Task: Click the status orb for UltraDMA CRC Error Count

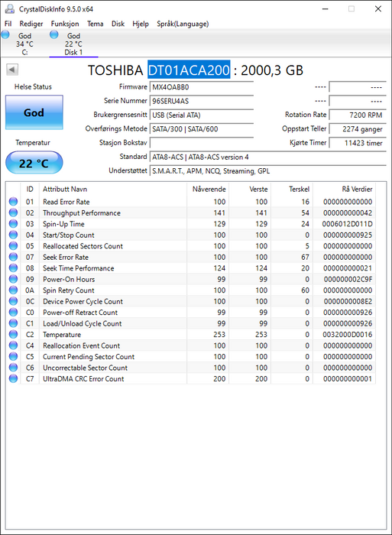Action: tap(13, 378)
